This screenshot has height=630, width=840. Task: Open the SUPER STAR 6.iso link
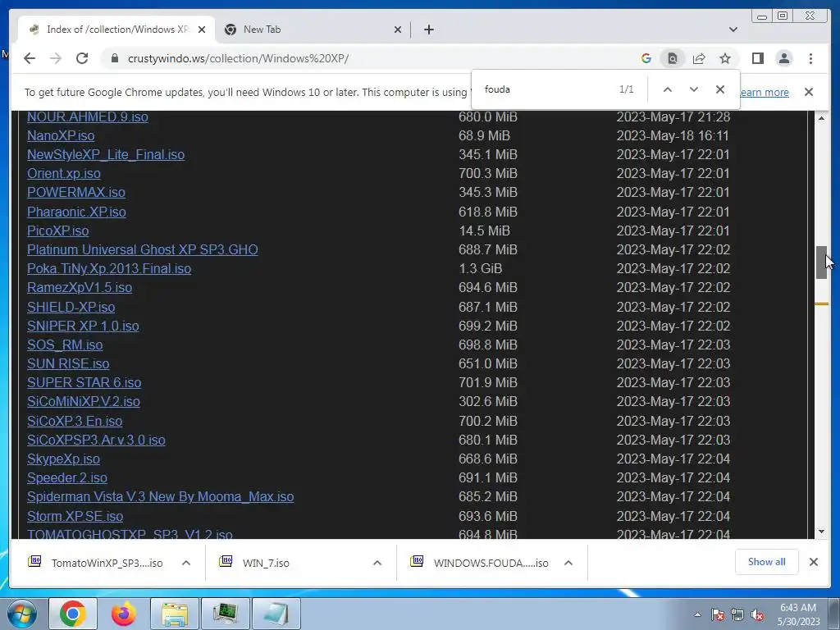[84, 382]
